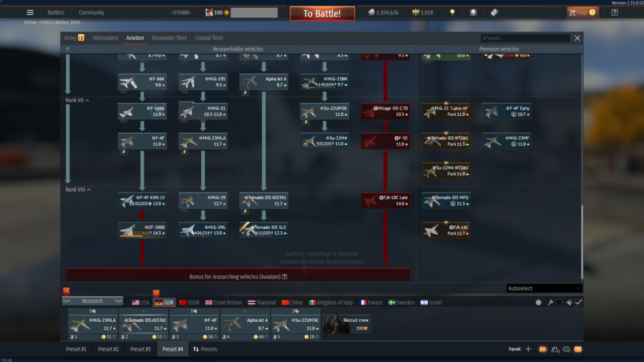Screen dimensions: 644x362
Task: Open the orange mail envelope icon
Action: click(577, 349)
